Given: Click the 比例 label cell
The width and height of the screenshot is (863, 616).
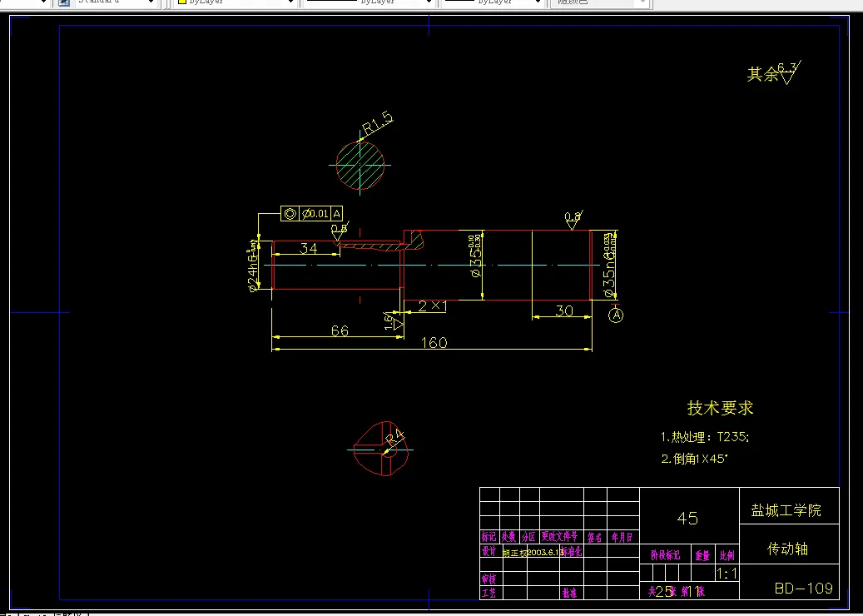Looking at the screenshot, I should (x=727, y=555).
